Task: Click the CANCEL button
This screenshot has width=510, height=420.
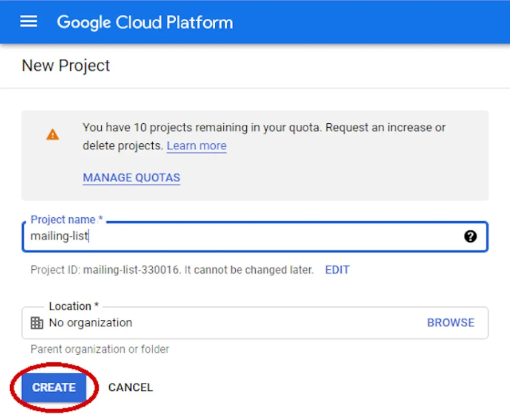Action: point(130,387)
